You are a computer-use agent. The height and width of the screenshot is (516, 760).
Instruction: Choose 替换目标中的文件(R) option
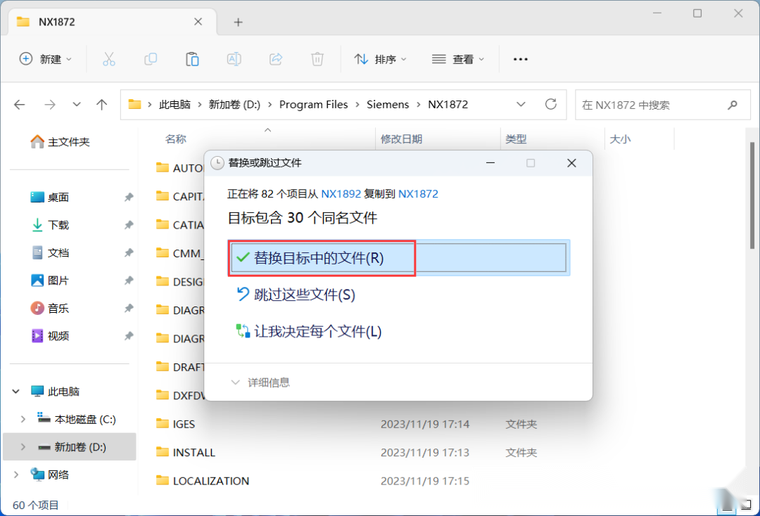(318, 258)
